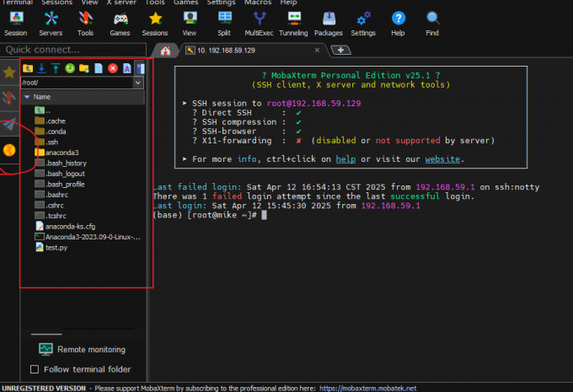This screenshot has width=573, height=392.
Task: Select the .ssh folder
Action: point(46,142)
